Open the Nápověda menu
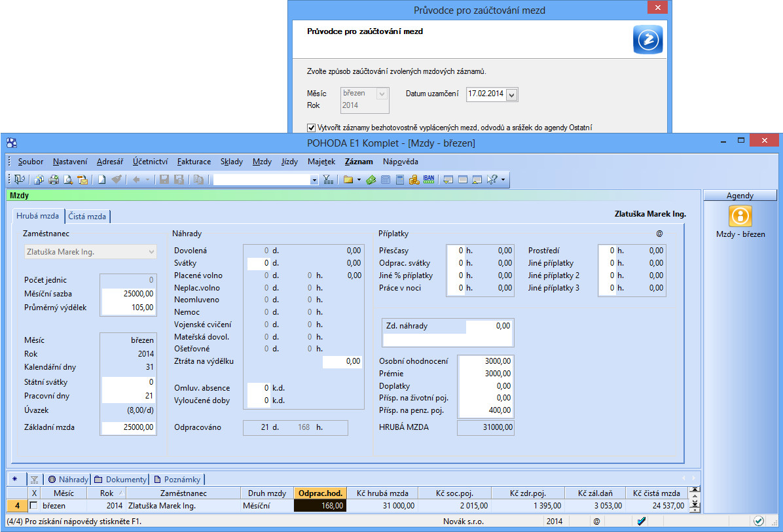This screenshot has height=532, width=783. pos(401,162)
